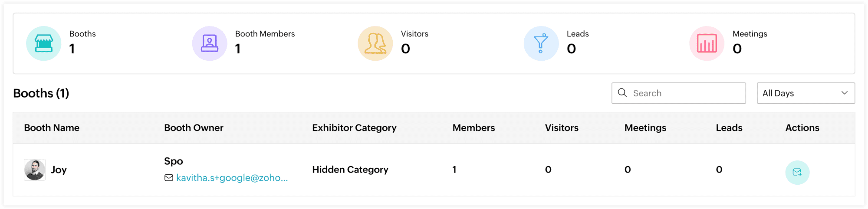Click the Exhibitor Category column header
Viewport: 868px width, 209px height.
click(x=354, y=128)
